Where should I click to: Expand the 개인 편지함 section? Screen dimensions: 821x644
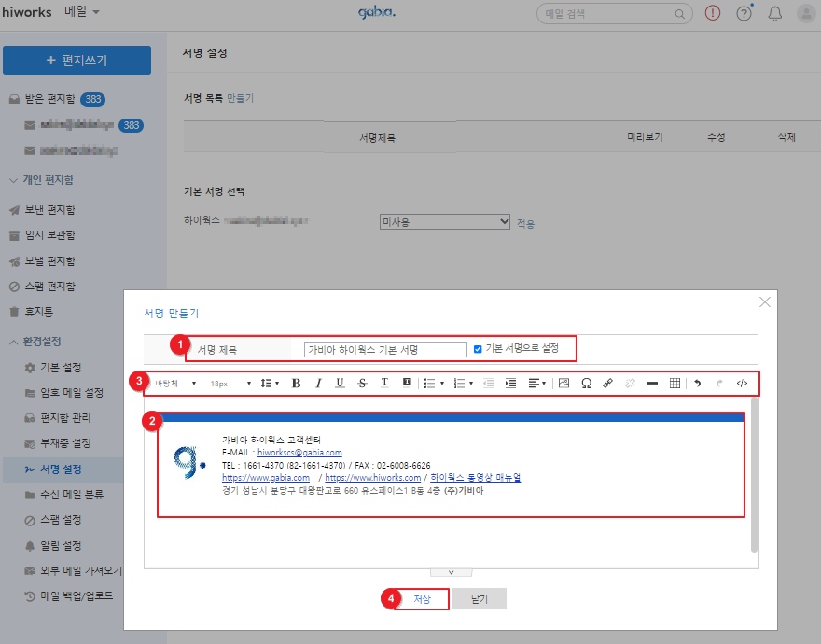pyautogui.click(x=42, y=180)
